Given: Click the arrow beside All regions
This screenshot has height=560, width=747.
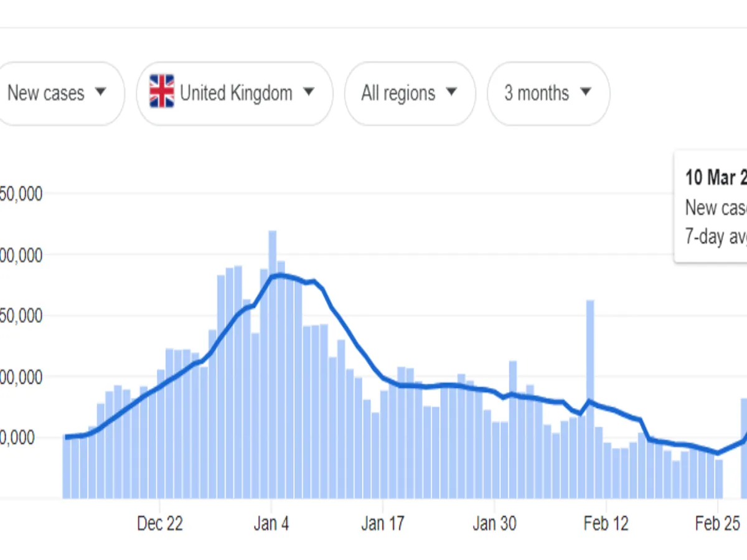Looking at the screenshot, I should coord(451,92).
